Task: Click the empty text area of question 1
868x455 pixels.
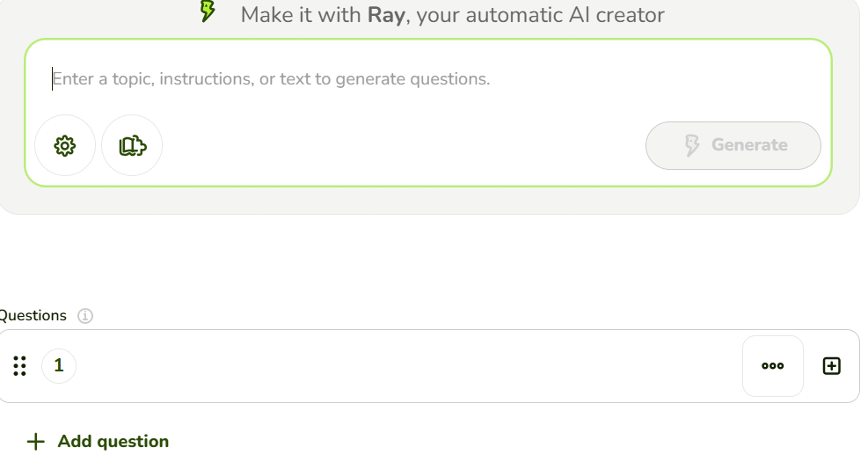Action: coord(410,366)
